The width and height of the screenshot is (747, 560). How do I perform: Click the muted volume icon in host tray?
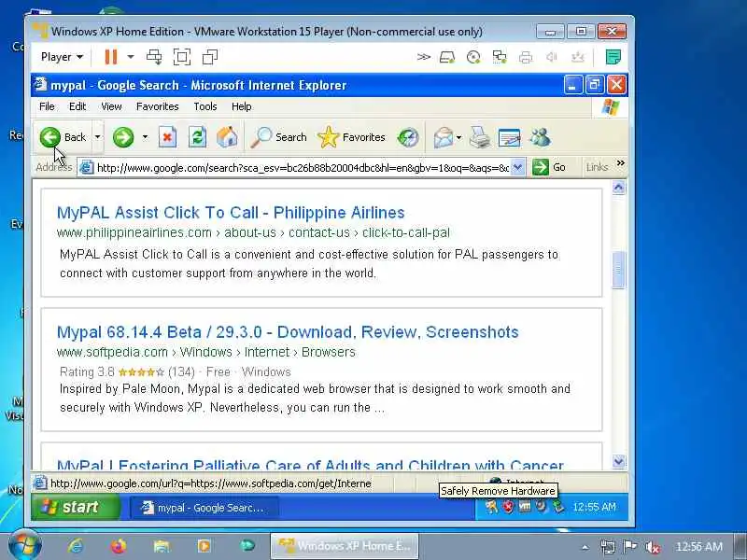pyautogui.click(x=652, y=547)
